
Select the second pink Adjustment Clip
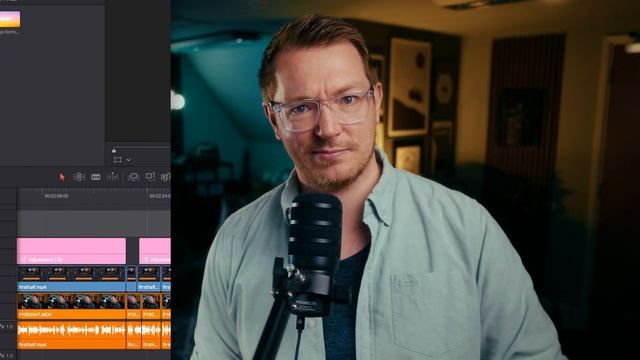(155, 251)
